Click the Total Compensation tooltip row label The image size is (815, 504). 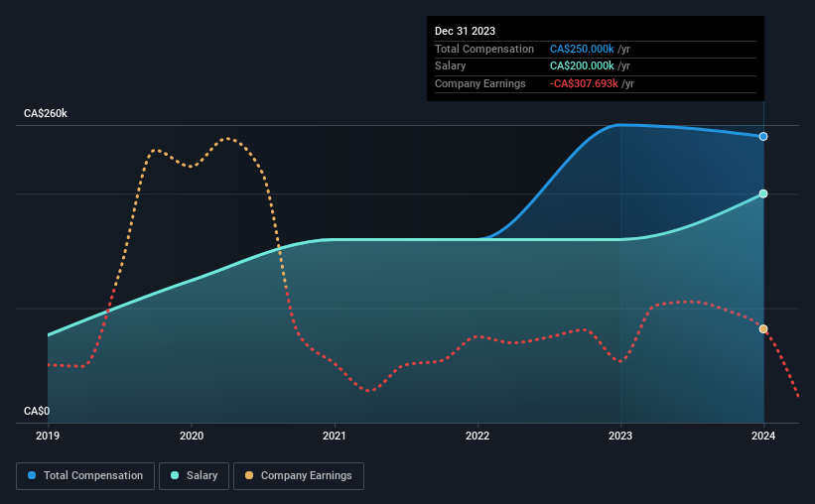click(483, 49)
